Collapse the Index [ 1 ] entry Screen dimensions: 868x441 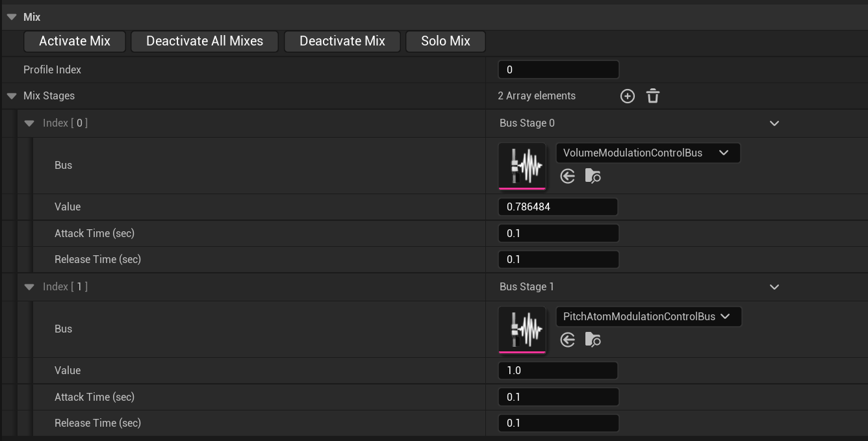point(29,287)
